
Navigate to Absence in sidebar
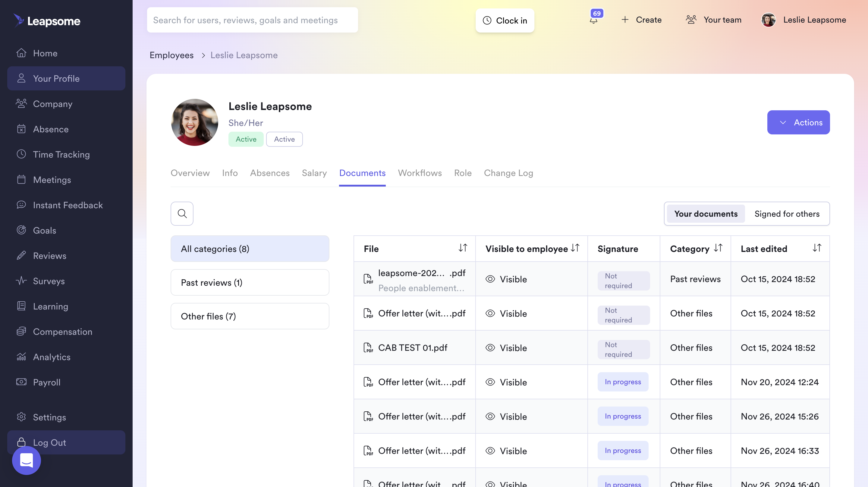(x=66, y=129)
